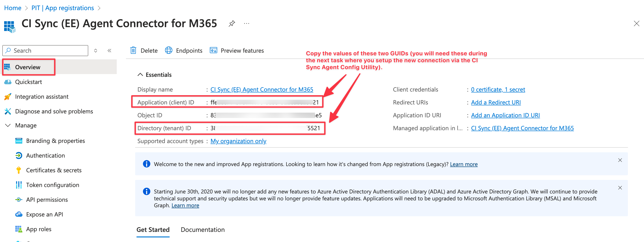644x242 pixels.
Task: Switch to the Get Started tab
Action: point(153,230)
